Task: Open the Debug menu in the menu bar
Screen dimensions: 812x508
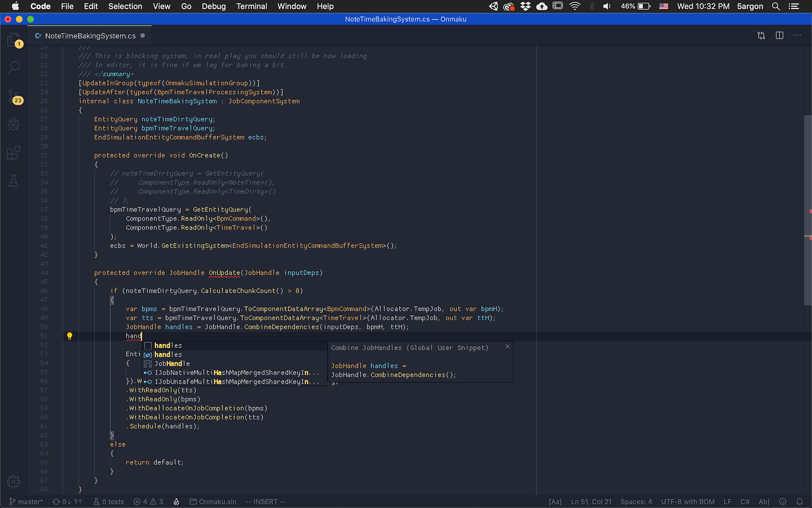Action: tap(214, 6)
